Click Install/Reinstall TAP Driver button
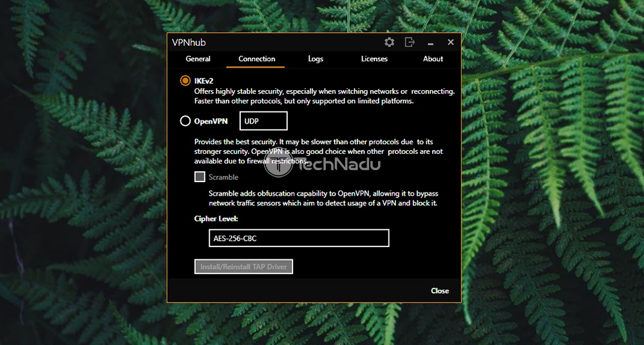Viewport: 644px width, 345px height. (243, 266)
